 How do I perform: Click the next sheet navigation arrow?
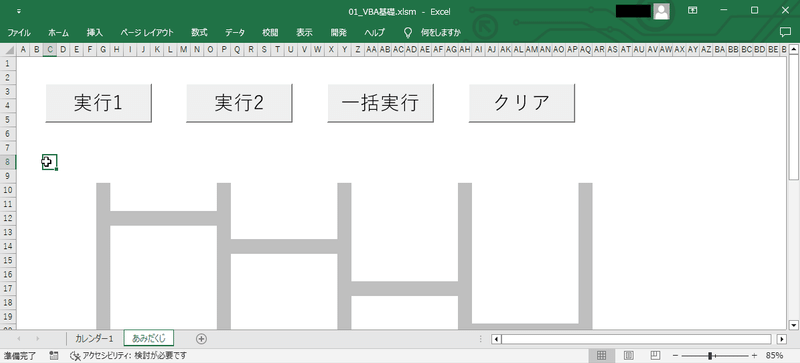pos(38,338)
